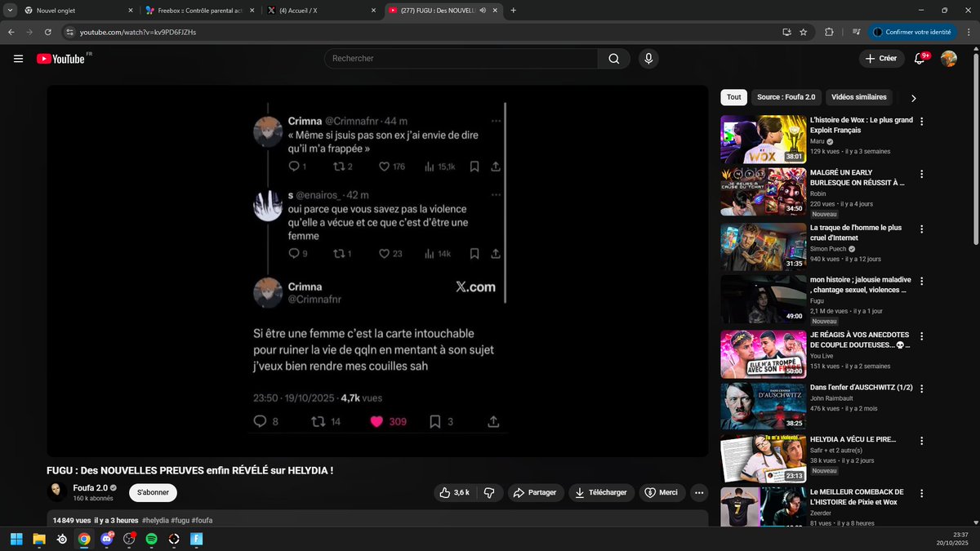Open Spotify from the taskbar
This screenshot has width=980, height=551.
tap(151, 539)
